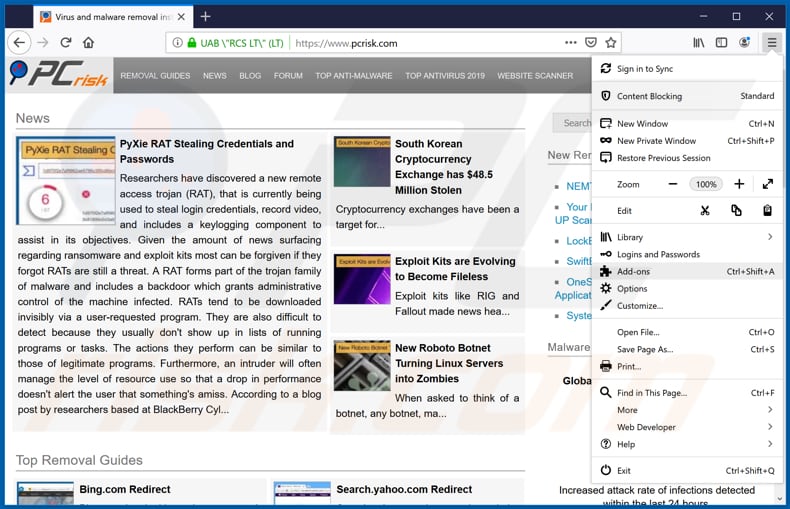Click the PCrisk site logo
Viewport: 790px width, 509px height.
pos(58,75)
